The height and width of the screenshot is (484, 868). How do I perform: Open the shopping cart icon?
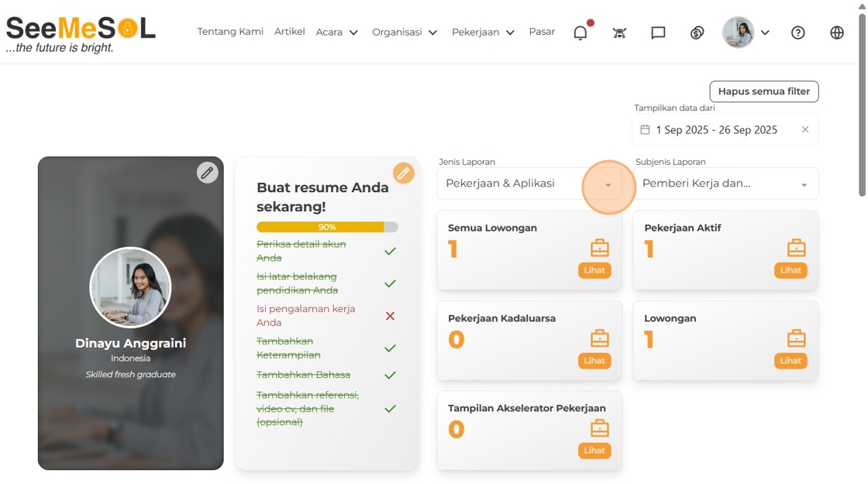(619, 33)
